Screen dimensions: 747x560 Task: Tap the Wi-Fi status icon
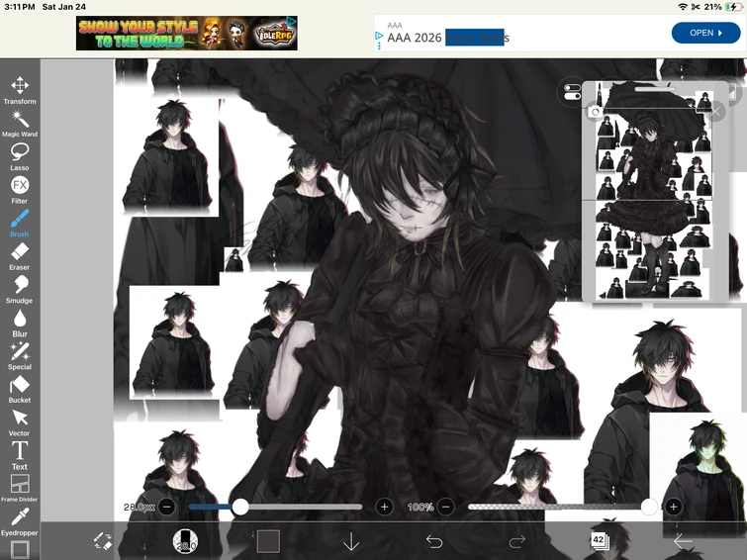(683, 7)
